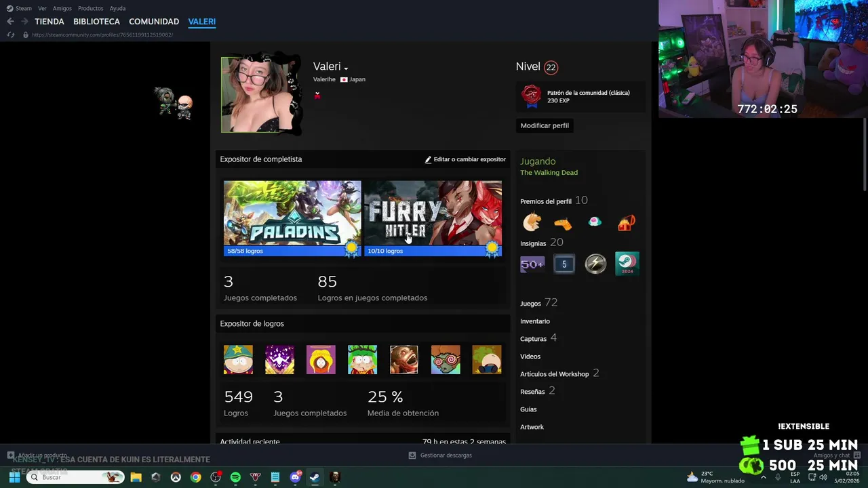The height and width of the screenshot is (488, 868).
Task: Open Artículos del Workshop link
Action: tap(559, 373)
